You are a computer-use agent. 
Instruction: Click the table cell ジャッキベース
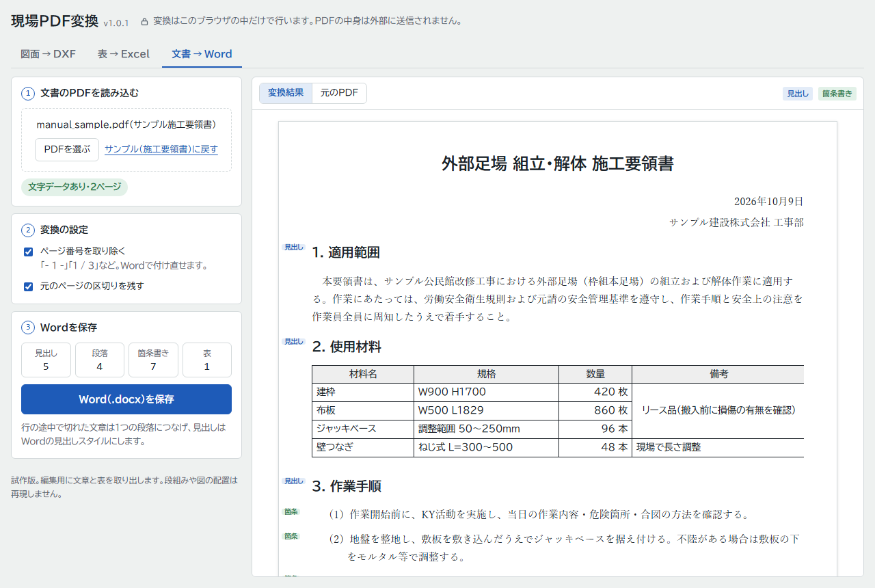(363, 429)
